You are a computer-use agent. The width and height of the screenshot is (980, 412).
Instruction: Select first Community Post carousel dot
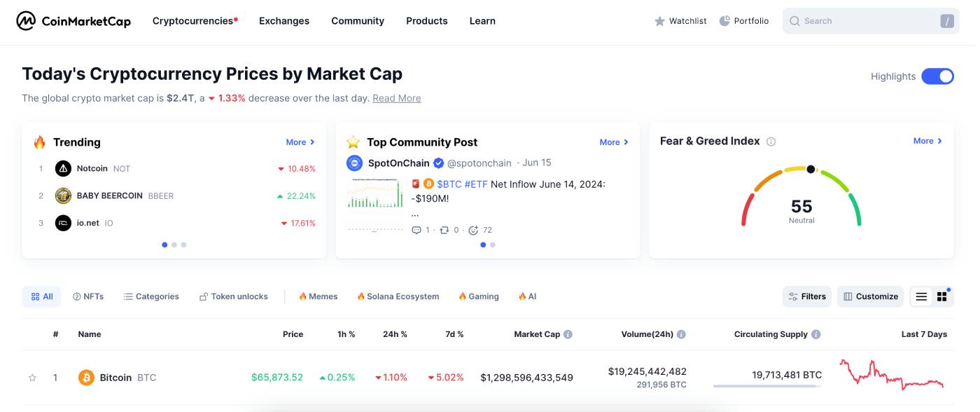coord(483,245)
